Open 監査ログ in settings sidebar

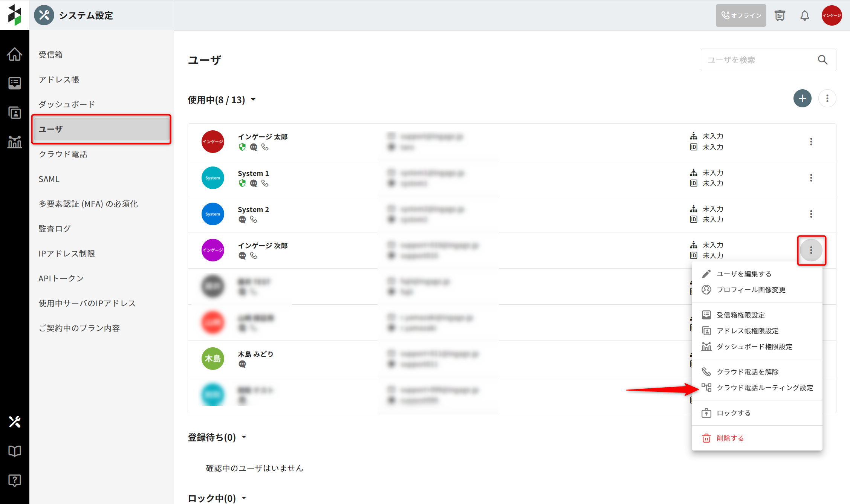[55, 229]
